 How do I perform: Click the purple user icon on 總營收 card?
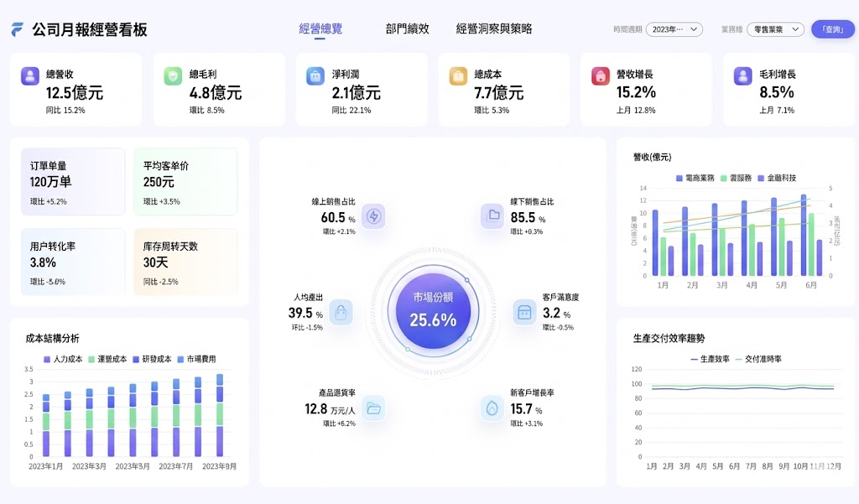click(x=28, y=75)
